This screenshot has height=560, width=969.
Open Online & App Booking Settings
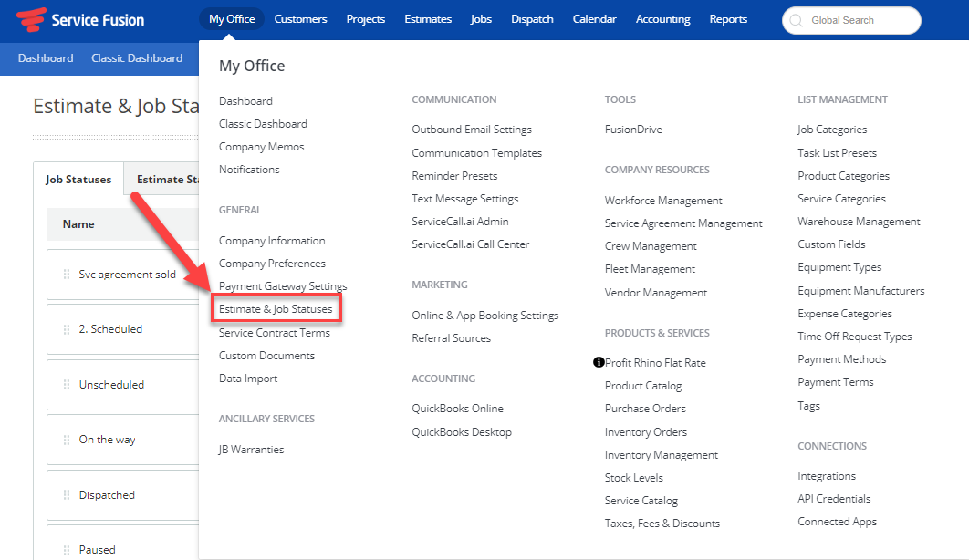pyautogui.click(x=485, y=316)
